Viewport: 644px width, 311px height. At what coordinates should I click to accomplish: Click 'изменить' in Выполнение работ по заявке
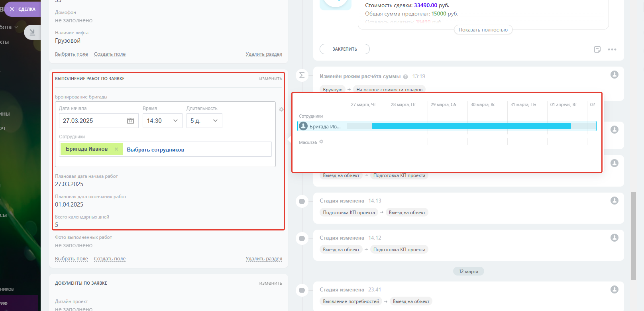(x=270, y=79)
